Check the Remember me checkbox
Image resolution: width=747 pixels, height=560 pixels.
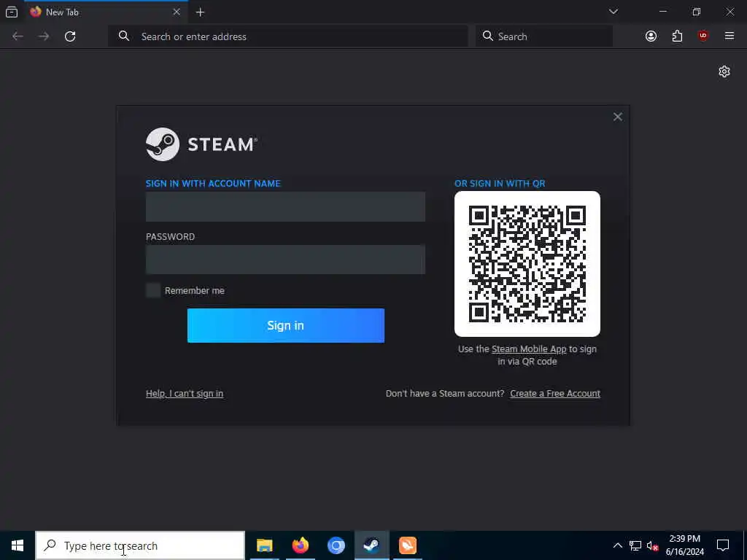(x=153, y=290)
